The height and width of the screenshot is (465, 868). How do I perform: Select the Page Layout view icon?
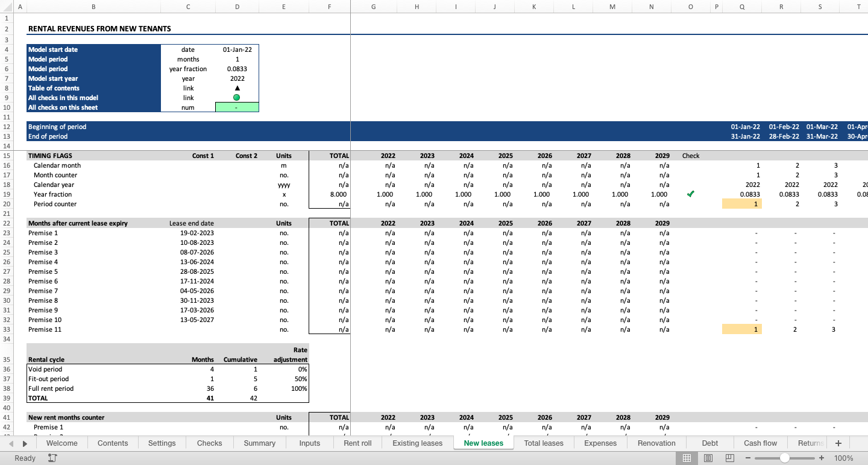point(708,458)
